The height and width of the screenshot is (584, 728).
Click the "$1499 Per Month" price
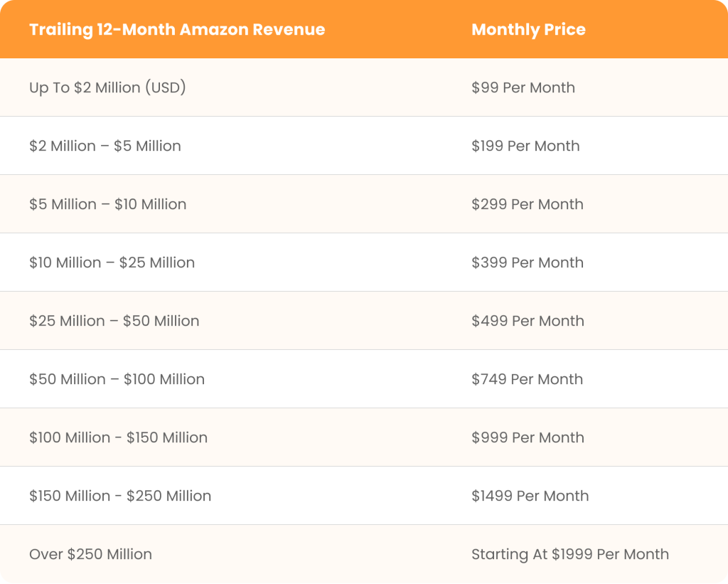530,497
